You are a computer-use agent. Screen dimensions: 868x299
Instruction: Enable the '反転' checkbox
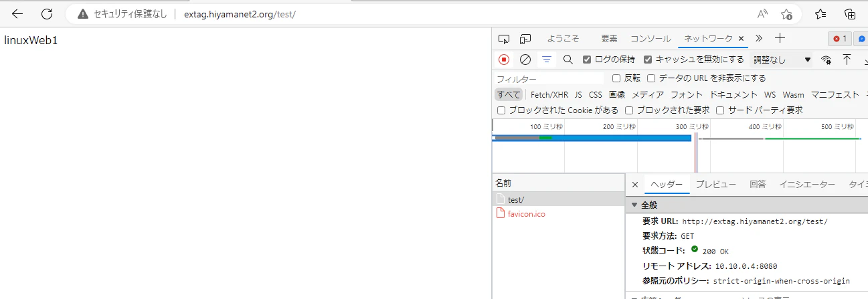(616, 78)
